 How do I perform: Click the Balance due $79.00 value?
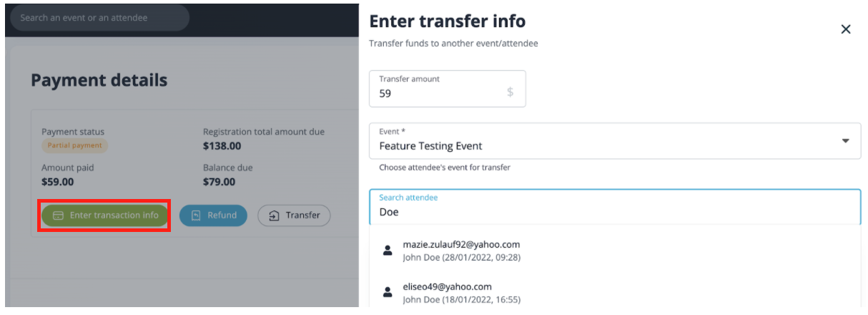click(x=219, y=182)
